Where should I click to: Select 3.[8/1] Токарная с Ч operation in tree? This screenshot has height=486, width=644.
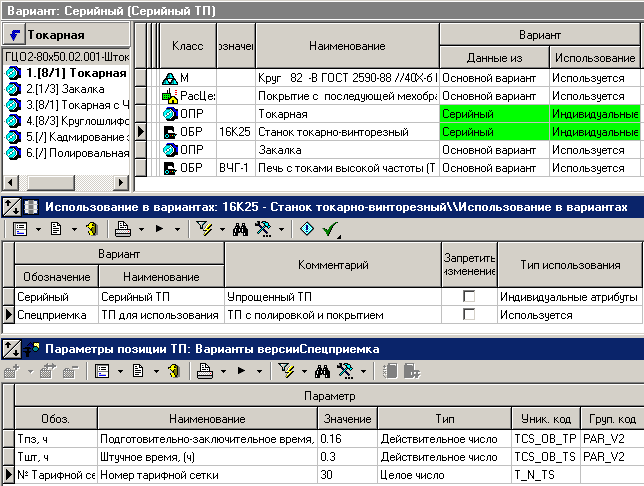pos(77,105)
